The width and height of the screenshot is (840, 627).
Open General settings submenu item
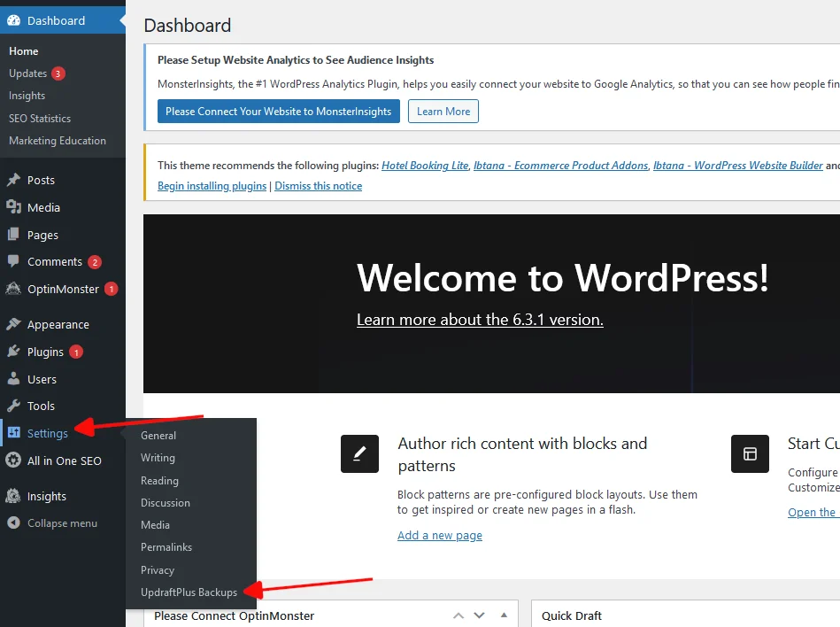click(x=158, y=435)
